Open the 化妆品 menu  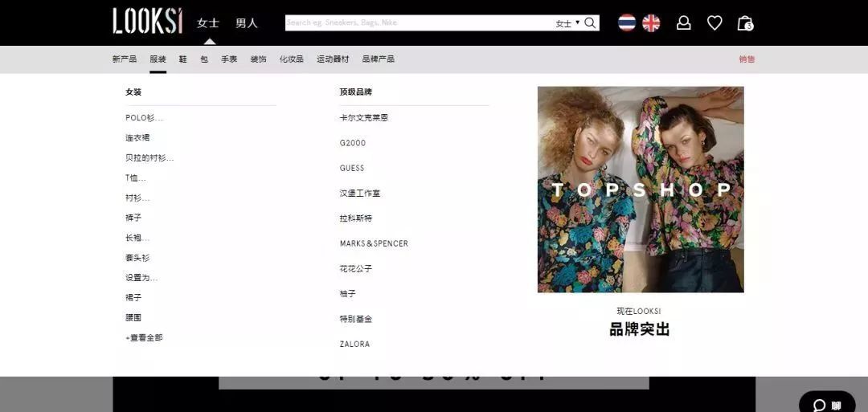click(291, 59)
